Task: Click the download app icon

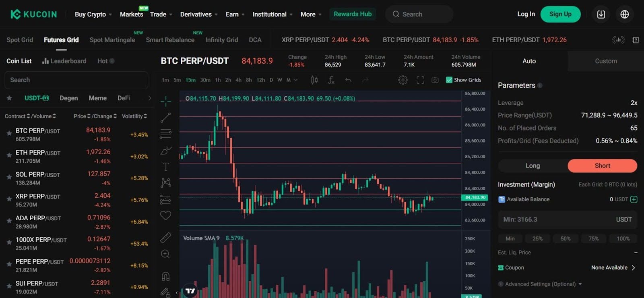Action: (x=601, y=14)
